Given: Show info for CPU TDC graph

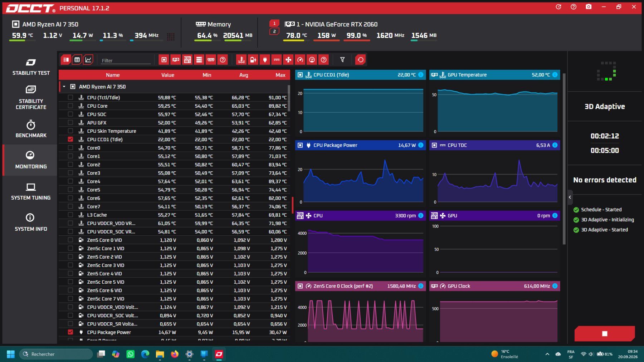Looking at the screenshot, I should (x=555, y=145).
